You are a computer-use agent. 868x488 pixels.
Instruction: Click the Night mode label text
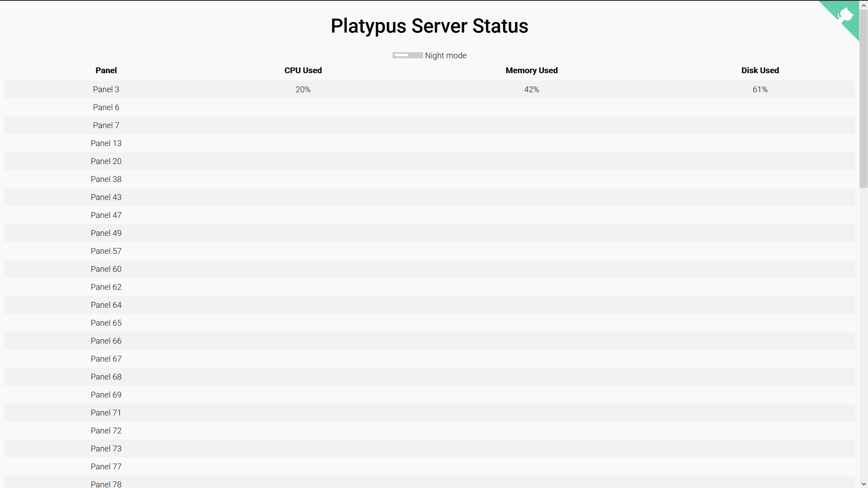click(x=446, y=56)
